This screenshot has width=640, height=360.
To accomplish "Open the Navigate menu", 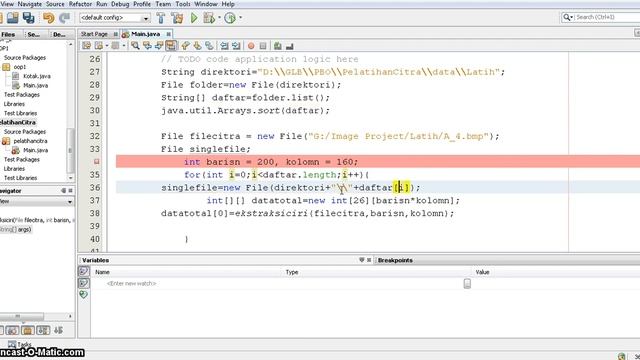I will [x=30, y=4].
